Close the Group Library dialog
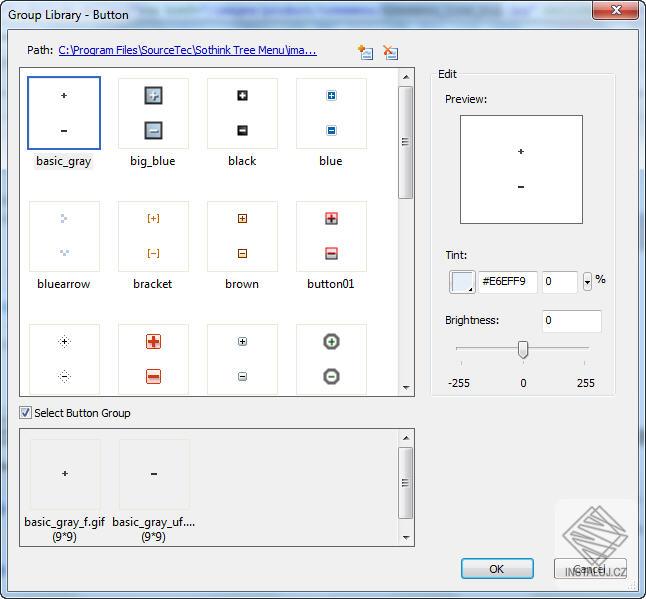 click(616, 9)
